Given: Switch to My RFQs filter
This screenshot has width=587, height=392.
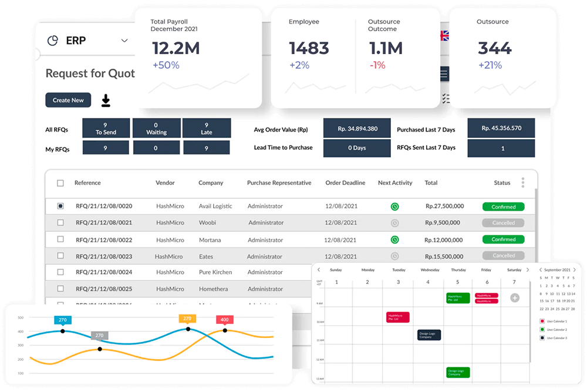Looking at the screenshot, I should point(58,149).
